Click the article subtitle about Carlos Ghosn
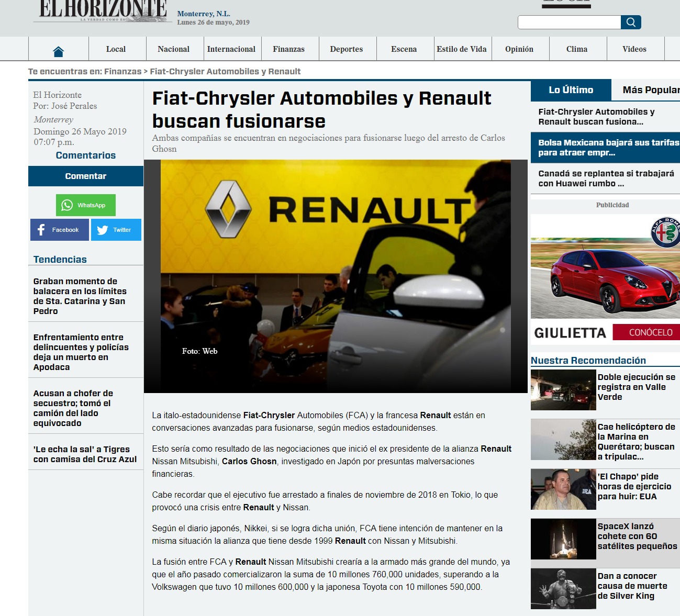680x616 pixels. click(329, 143)
